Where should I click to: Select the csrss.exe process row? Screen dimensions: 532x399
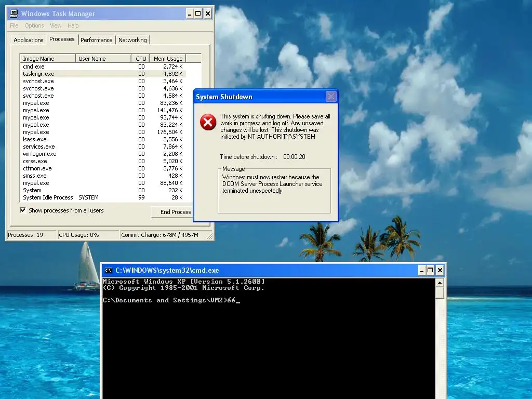tap(103, 161)
